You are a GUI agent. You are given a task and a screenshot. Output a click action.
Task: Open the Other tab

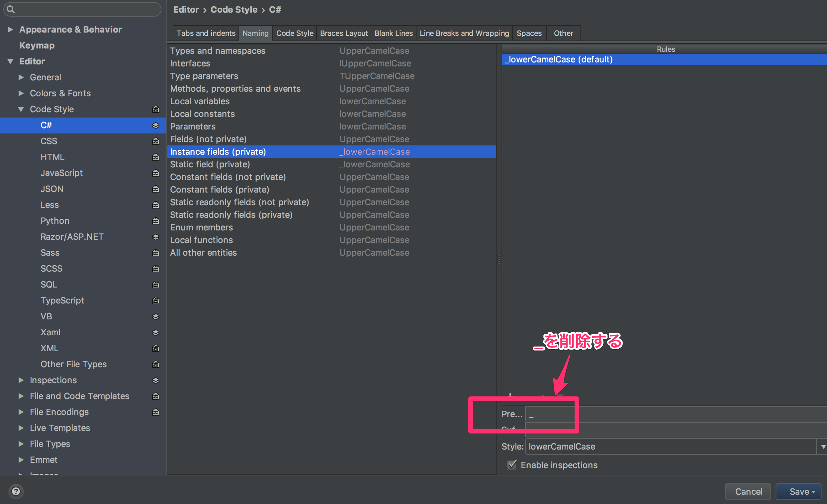coord(563,33)
